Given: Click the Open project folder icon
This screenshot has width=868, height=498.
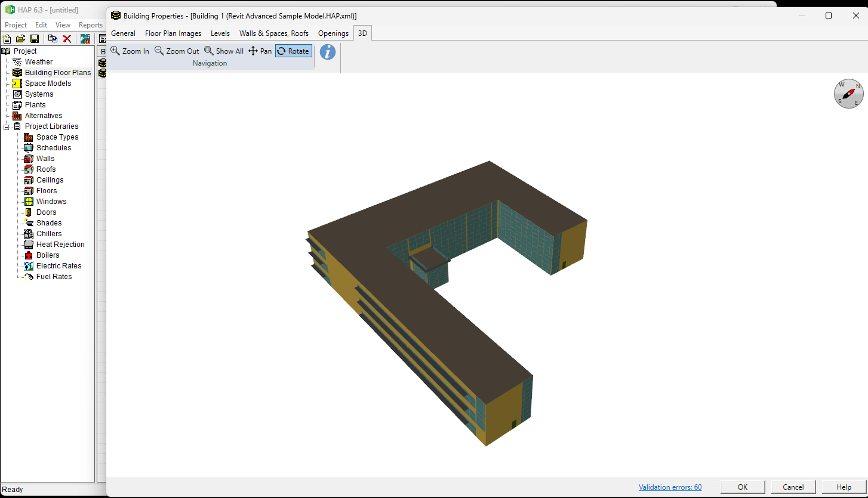Looking at the screenshot, I should click(21, 39).
